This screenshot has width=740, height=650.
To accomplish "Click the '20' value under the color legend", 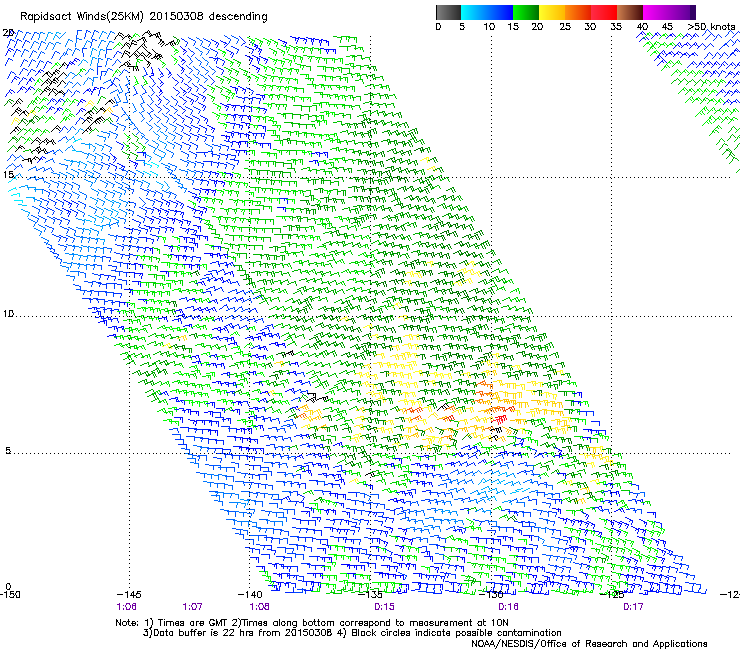I will (537, 27).
